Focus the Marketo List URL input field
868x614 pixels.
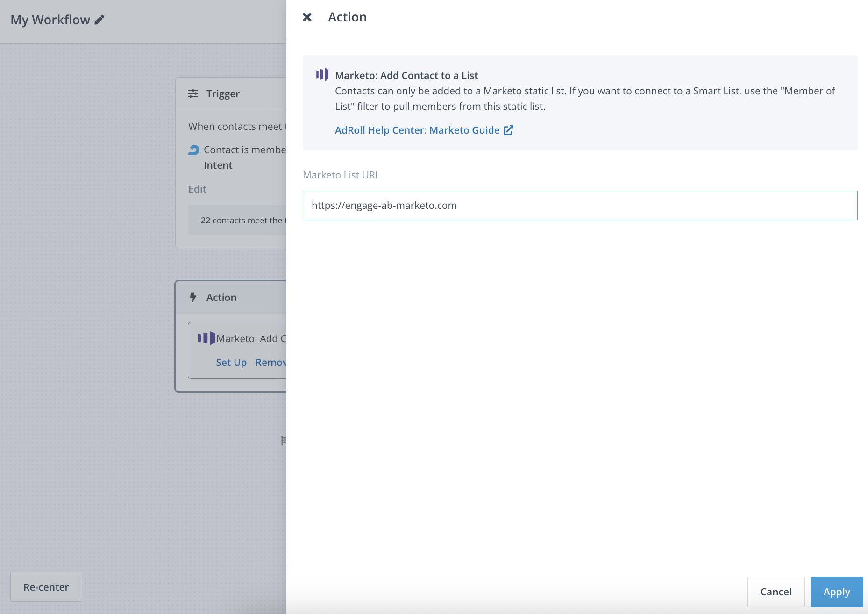coord(579,206)
